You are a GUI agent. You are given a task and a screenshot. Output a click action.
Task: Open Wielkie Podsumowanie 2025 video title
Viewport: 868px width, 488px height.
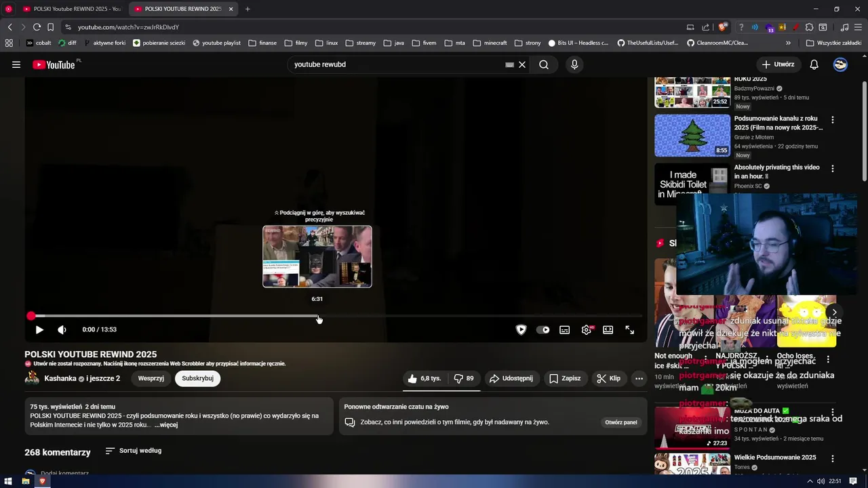click(775, 457)
